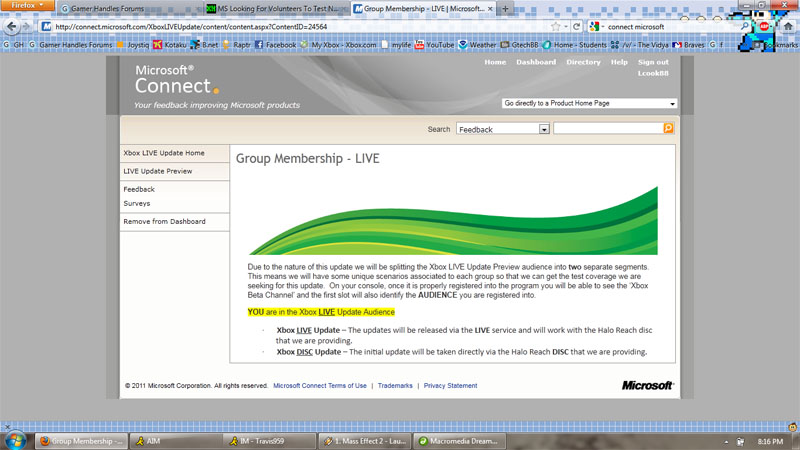Click the browser search box
The height and width of the screenshot is (450, 800).
pos(671,27)
